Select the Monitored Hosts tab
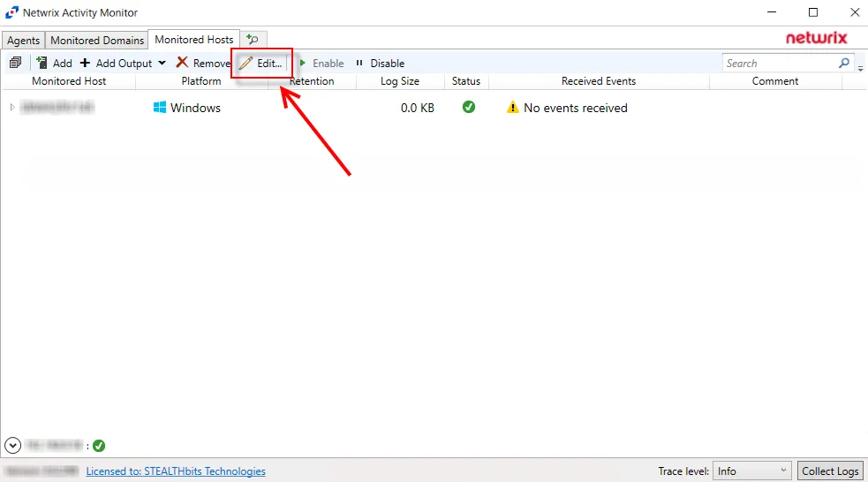The height and width of the screenshot is (482, 868). [x=193, y=40]
